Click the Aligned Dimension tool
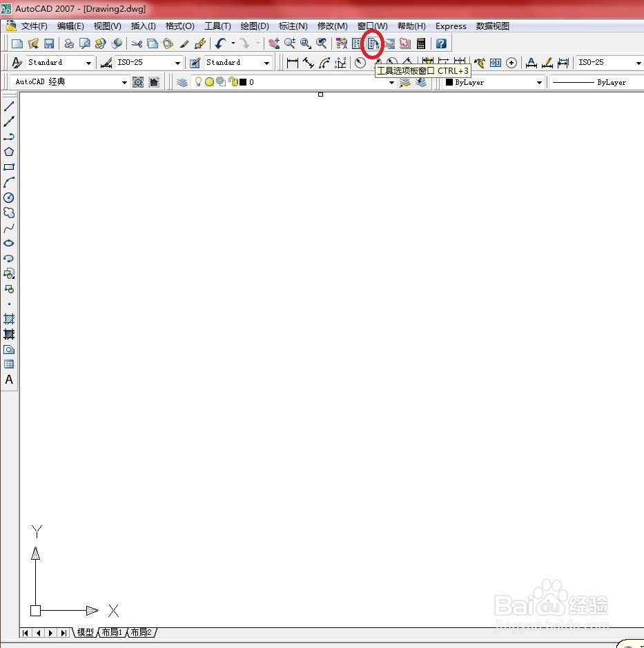 pyautogui.click(x=309, y=63)
